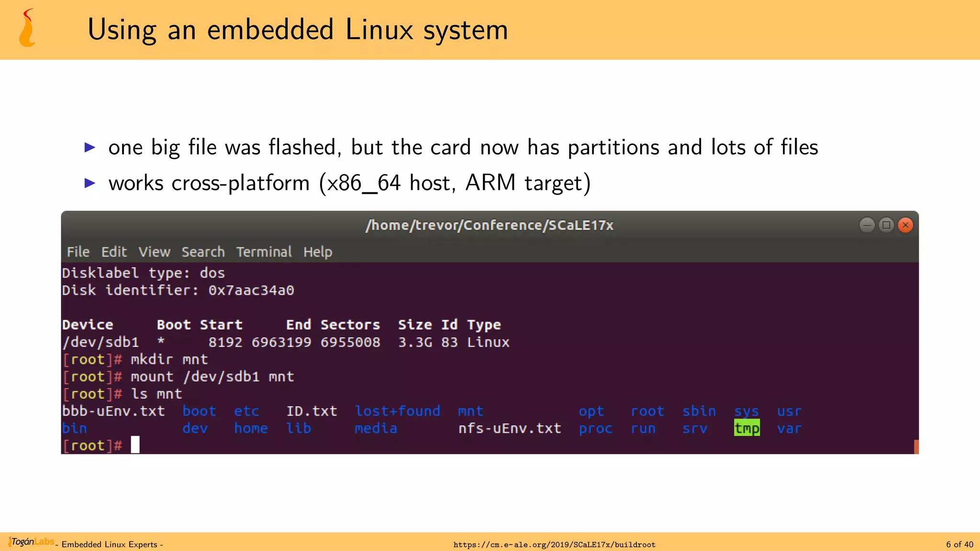
Task: Click the Disk identifier 0x7aac34a0 line
Action: 178,290
